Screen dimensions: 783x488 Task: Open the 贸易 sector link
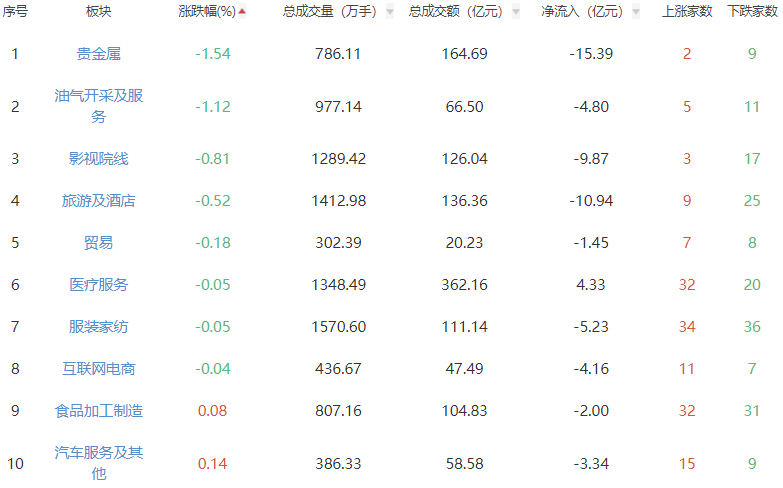pyautogui.click(x=99, y=242)
